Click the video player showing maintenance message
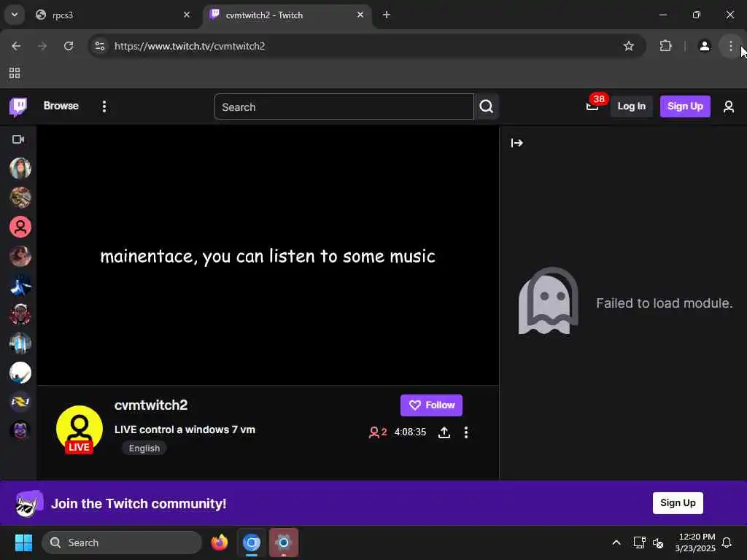747x560 pixels. (268, 256)
